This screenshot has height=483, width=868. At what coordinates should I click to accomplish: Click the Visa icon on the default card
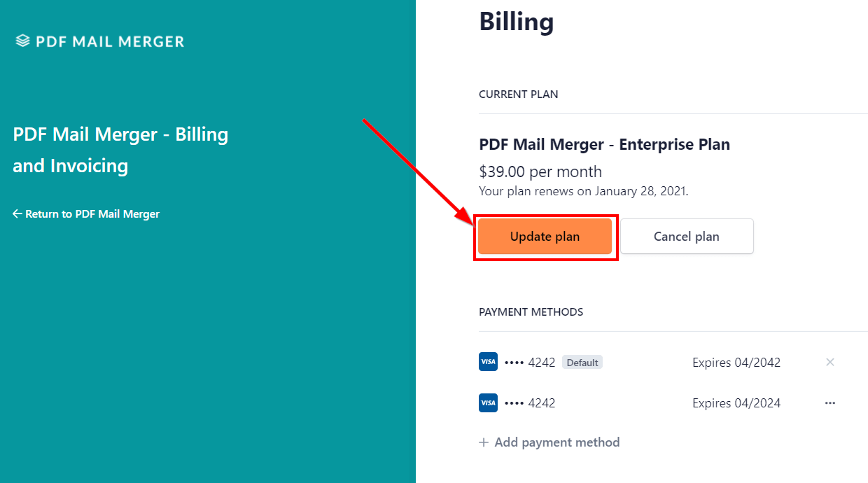pos(488,362)
